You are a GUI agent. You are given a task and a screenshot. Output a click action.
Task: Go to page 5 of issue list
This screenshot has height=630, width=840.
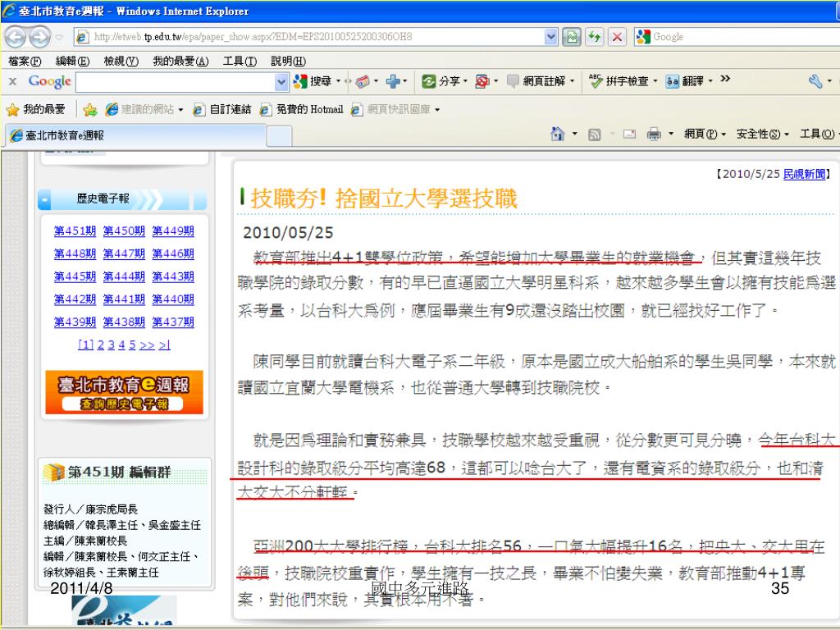(x=132, y=345)
